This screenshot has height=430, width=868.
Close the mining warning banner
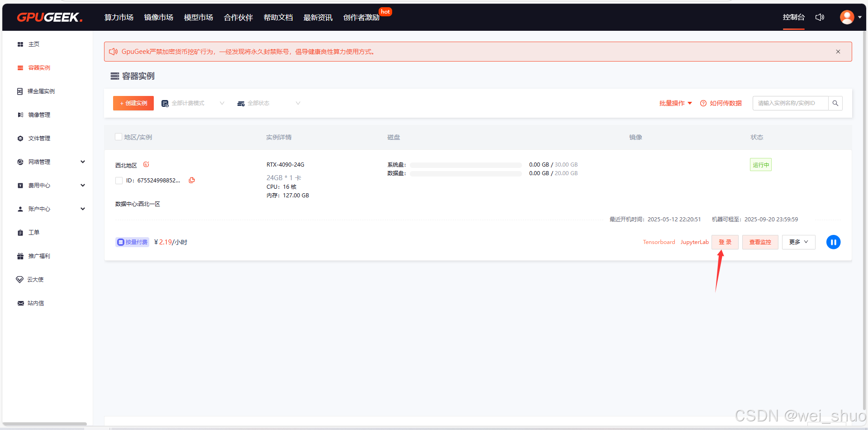pyautogui.click(x=838, y=52)
